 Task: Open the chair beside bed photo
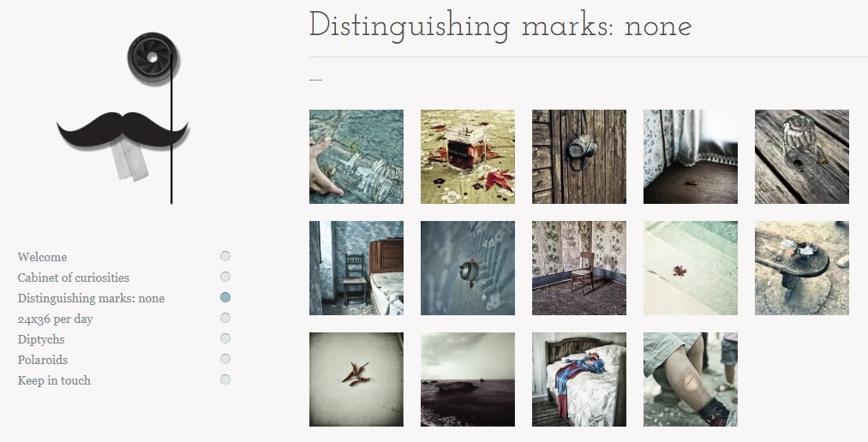356,268
